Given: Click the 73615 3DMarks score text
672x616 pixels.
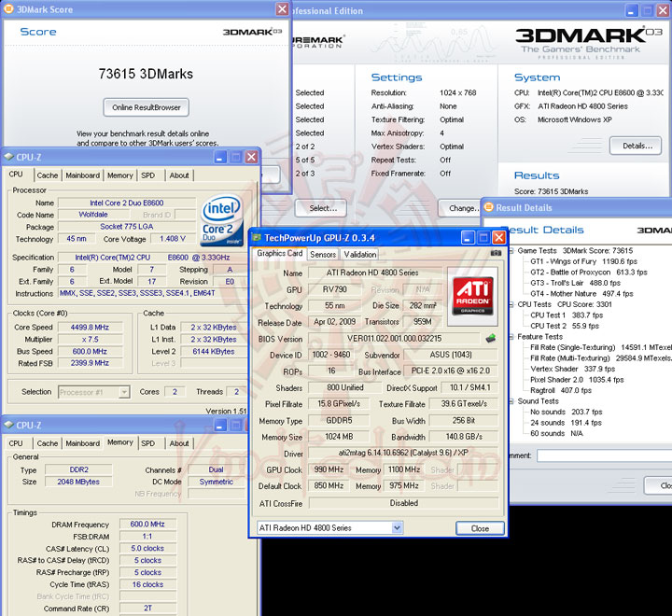Looking at the screenshot, I should click(x=146, y=74).
